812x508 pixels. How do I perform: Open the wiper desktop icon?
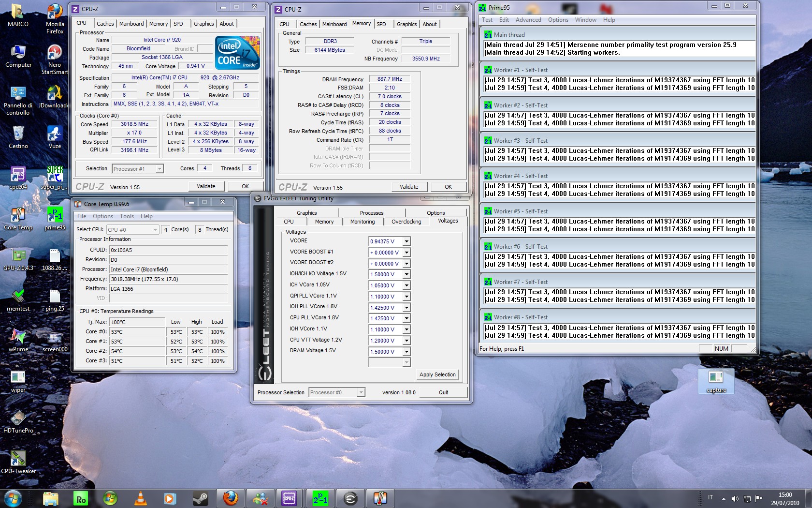(18, 381)
